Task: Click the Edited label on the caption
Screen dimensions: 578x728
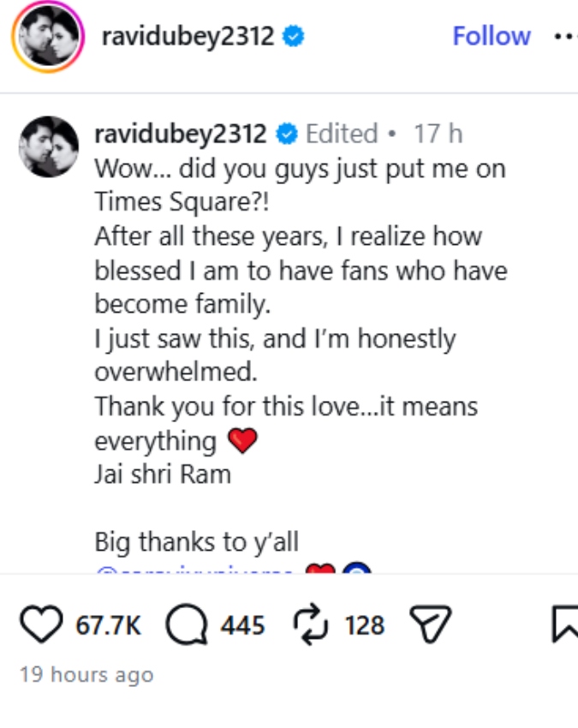Action: point(342,134)
